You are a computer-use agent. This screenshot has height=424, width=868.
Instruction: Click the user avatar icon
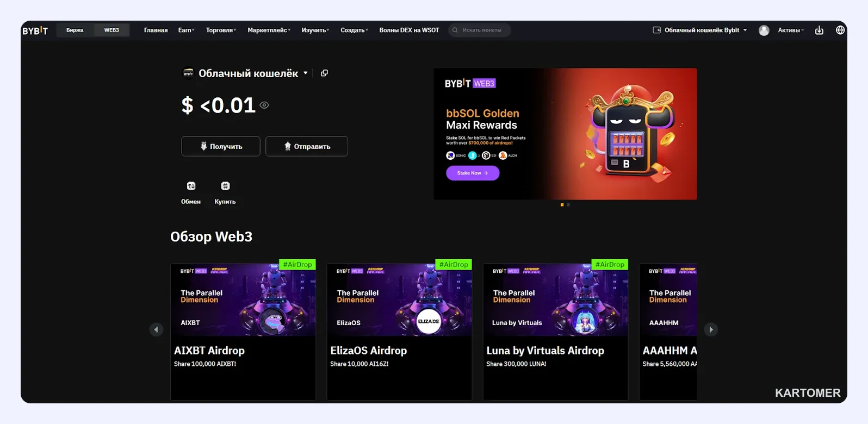coord(764,30)
